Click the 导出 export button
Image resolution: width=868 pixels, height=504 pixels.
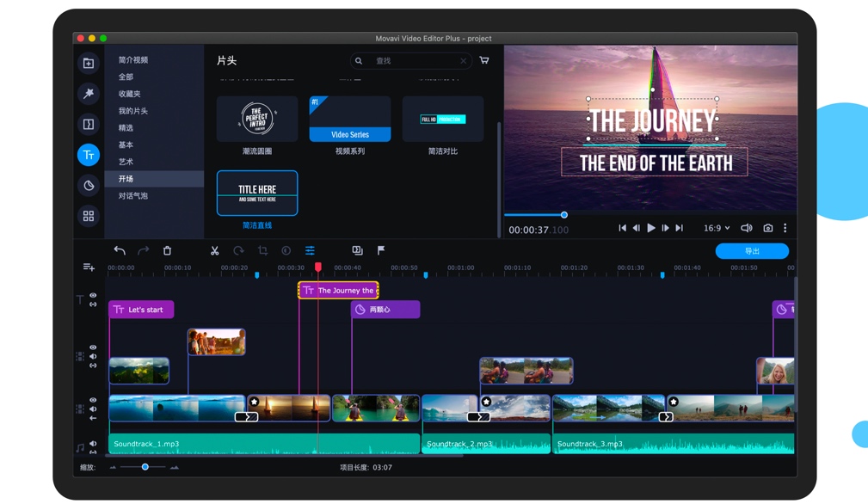click(751, 250)
